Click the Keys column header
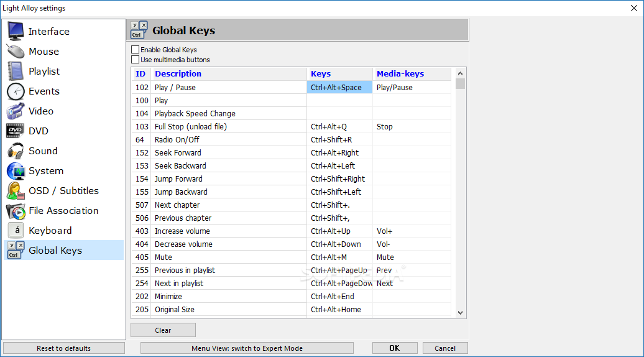Screen dimensions: 644x357 click(x=339, y=74)
